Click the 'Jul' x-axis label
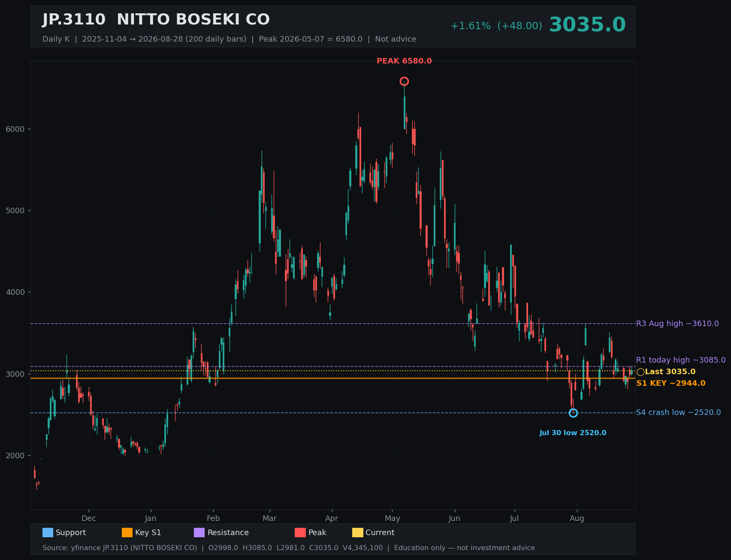This screenshot has width=731, height=560. pyautogui.click(x=514, y=518)
